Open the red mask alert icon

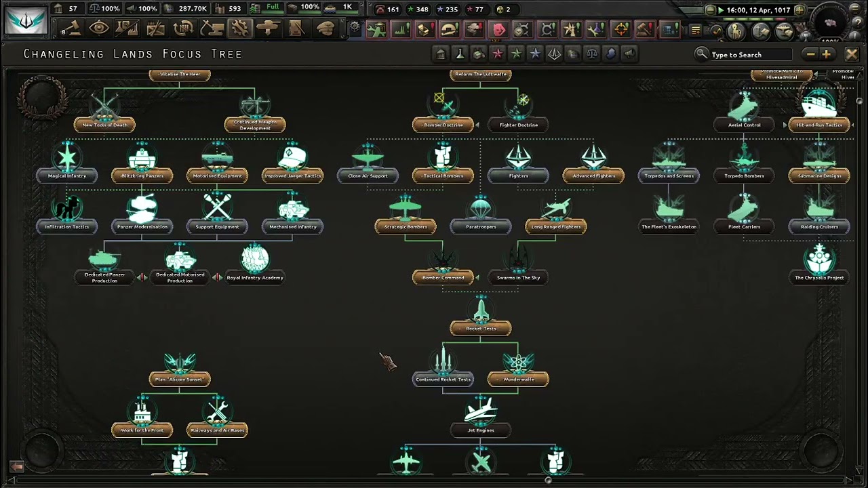[x=498, y=29]
